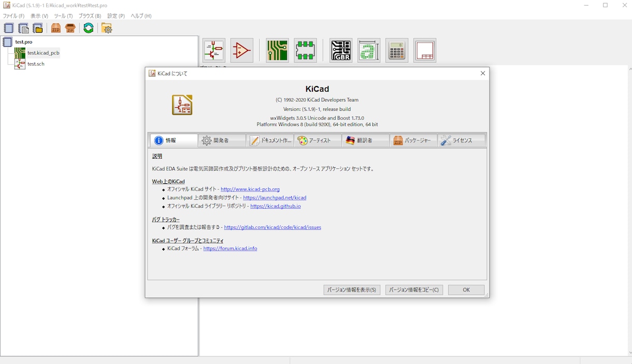Switch to the 開発者 tab
The image size is (632, 364).
(222, 140)
